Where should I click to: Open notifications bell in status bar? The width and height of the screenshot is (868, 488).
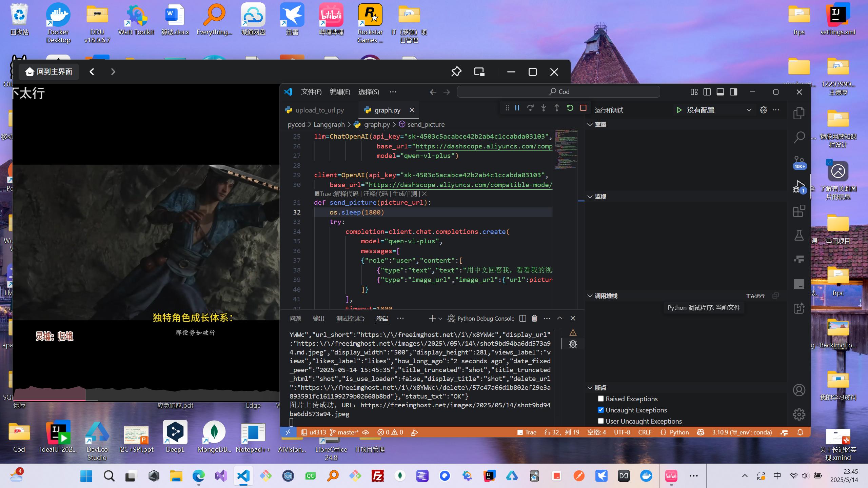pyautogui.click(x=800, y=432)
